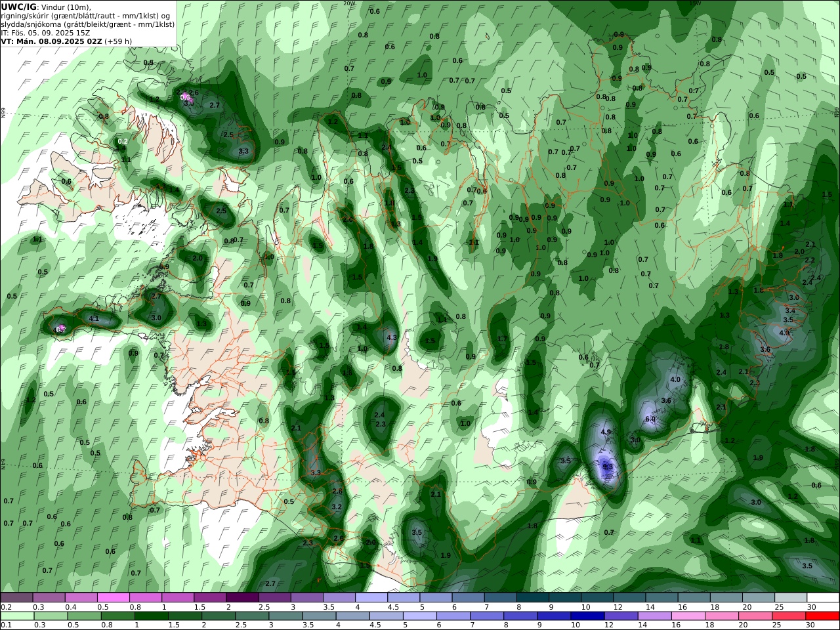
Task: Pick the lower legend swatch labeled 0.5
Action: point(85,616)
